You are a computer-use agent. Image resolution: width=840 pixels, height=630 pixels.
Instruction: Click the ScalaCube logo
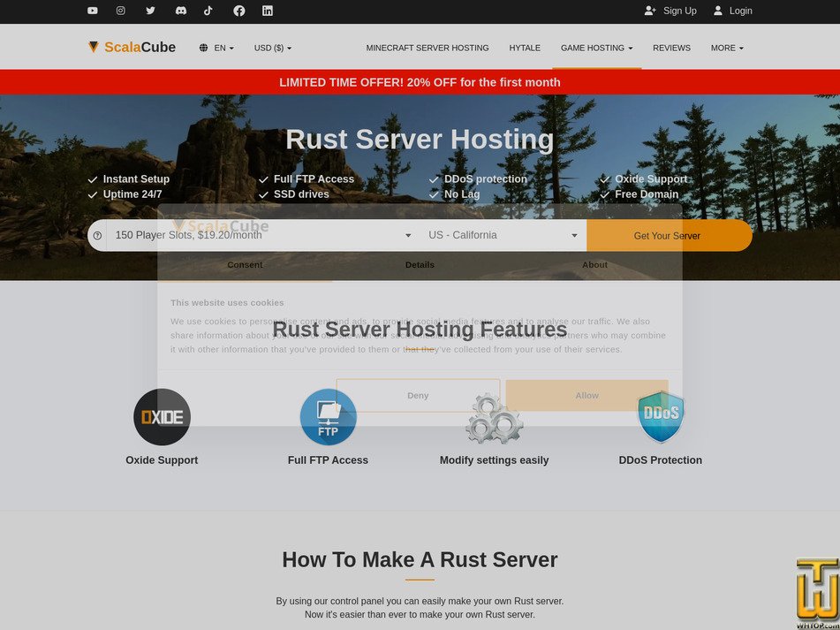click(x=131, y=47)
